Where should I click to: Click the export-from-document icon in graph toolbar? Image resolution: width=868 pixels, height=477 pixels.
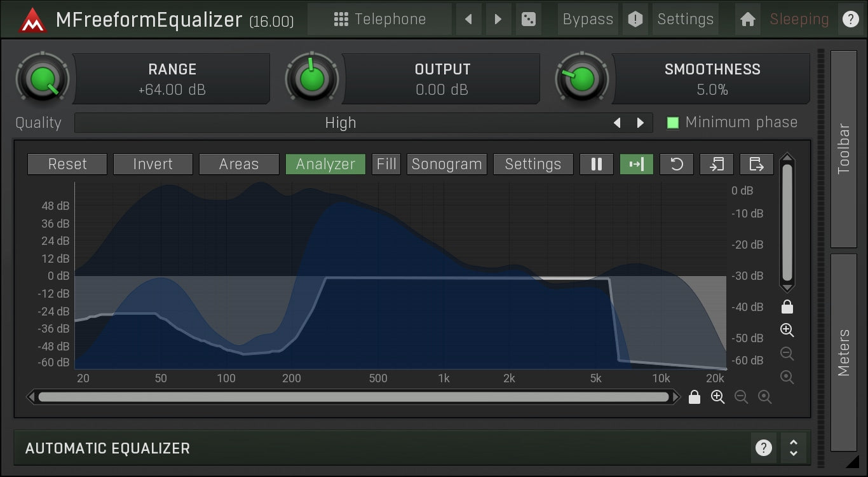757,164
